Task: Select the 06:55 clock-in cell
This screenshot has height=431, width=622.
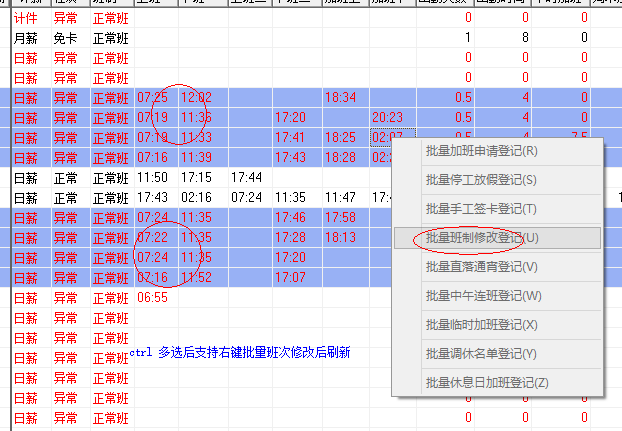Action: tap(152, 298)
